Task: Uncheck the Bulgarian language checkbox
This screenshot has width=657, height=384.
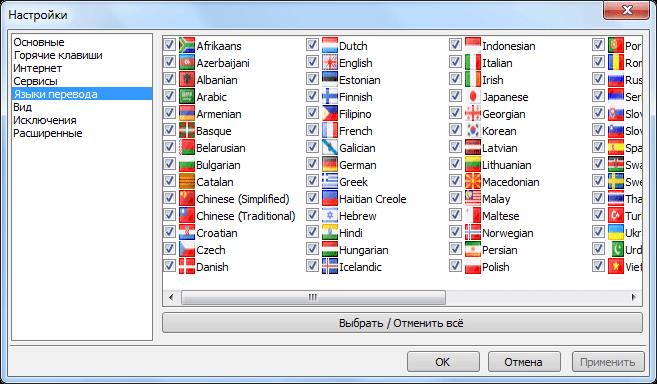Action: (x=169, y=163)
